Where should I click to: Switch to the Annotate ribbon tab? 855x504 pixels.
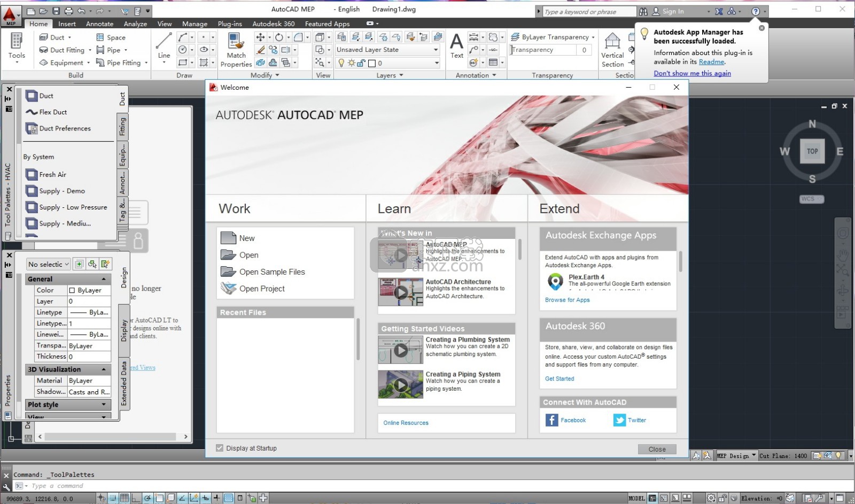[x=99, y=24]
